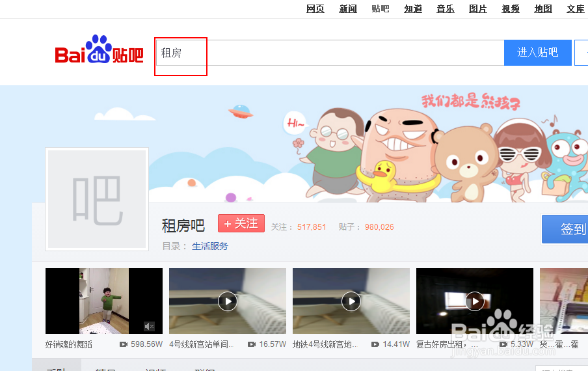Switch to 视频 in top navigation
Viewport: 588px width, 371px height.
pos(511,8)
